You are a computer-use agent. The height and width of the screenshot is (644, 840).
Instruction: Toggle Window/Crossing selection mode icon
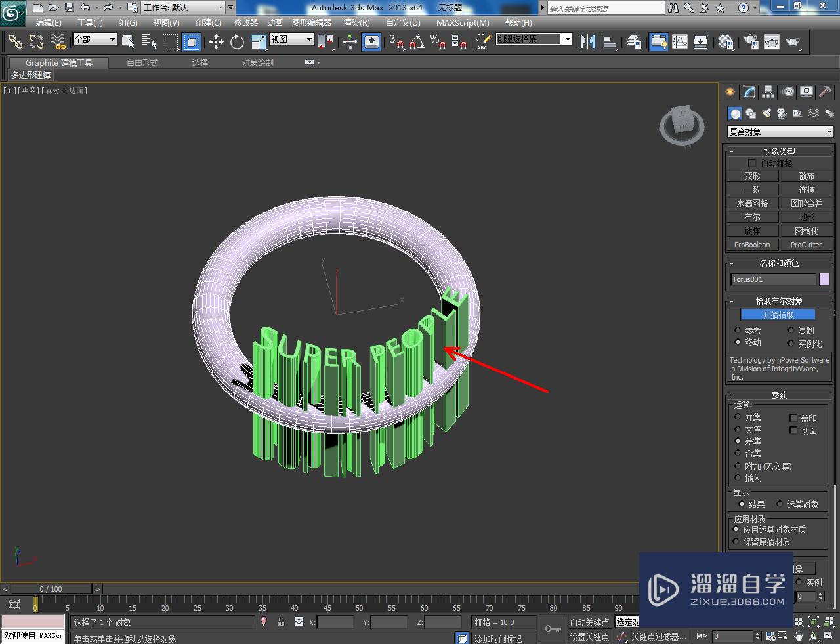click(192, 42)
